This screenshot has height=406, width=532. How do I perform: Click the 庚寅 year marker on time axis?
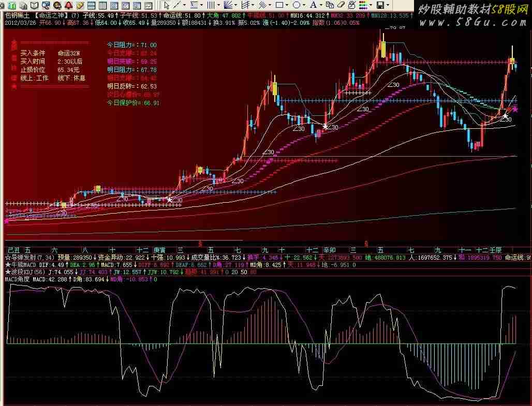pyautogui.click(x=159, y=250)
